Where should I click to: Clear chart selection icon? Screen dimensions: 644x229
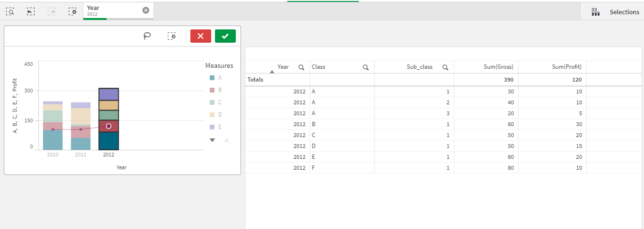pos(172,36)
